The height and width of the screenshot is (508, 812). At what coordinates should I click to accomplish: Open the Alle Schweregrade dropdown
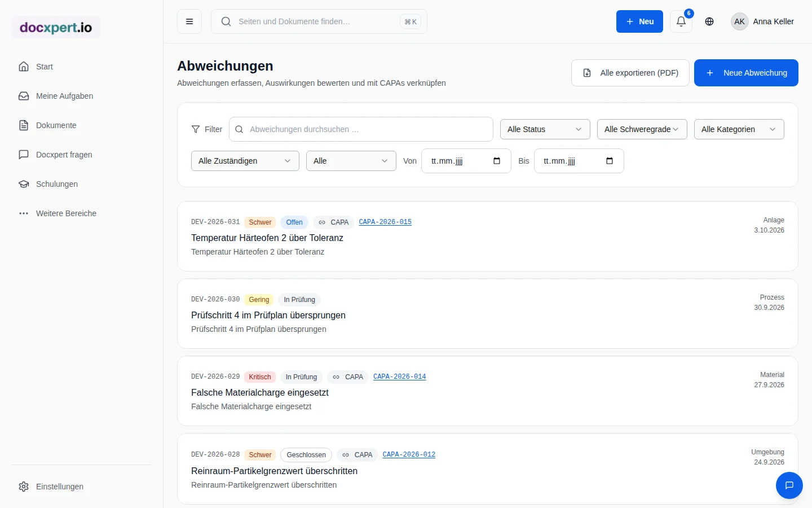coord(642,129)
